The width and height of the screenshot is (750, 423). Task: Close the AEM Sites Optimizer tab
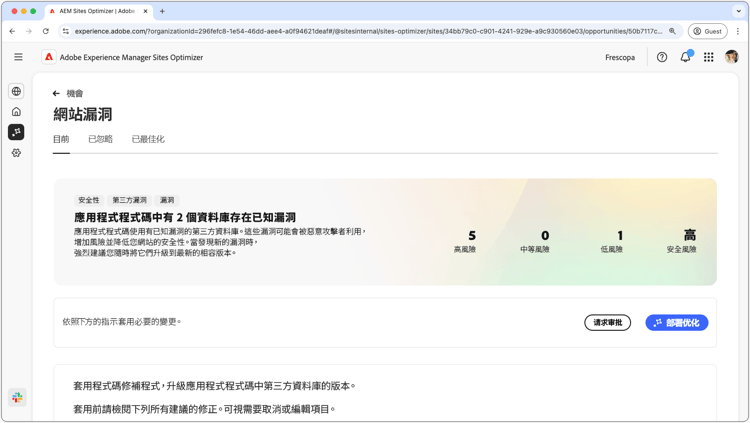[x=146, y=11]
